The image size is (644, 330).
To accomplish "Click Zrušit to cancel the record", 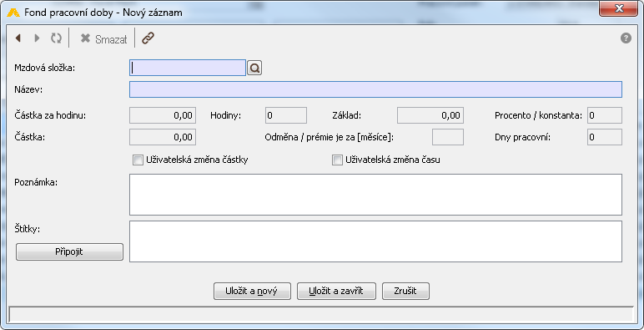I will (405, 291).
